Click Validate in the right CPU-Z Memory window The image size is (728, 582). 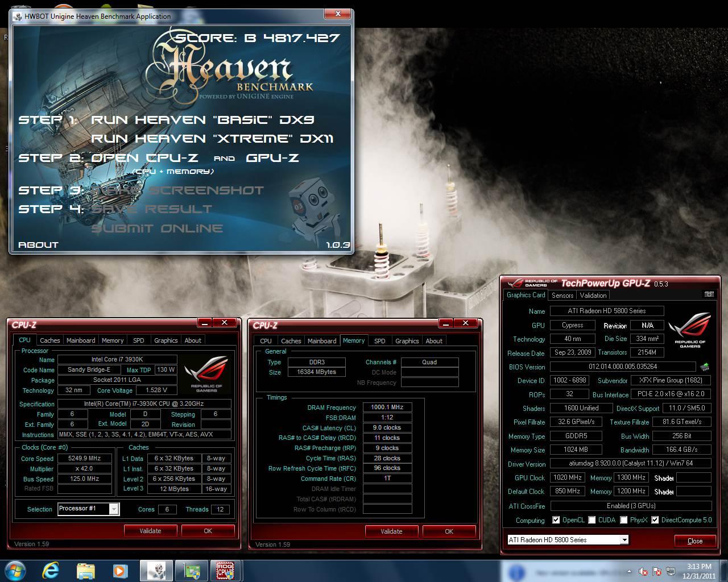[391, 531]
